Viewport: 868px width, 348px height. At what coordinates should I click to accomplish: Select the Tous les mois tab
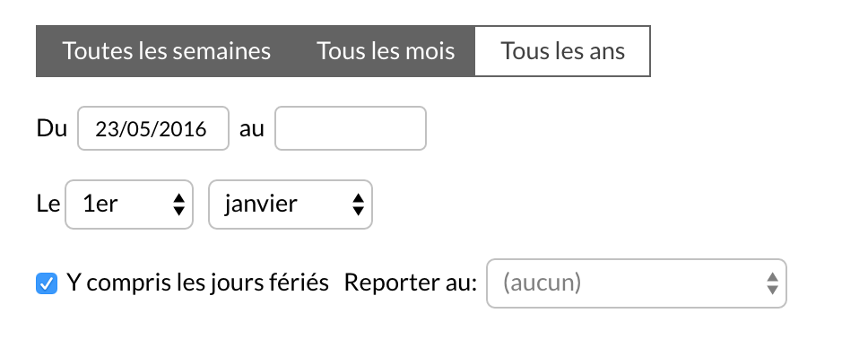point(386,51)
